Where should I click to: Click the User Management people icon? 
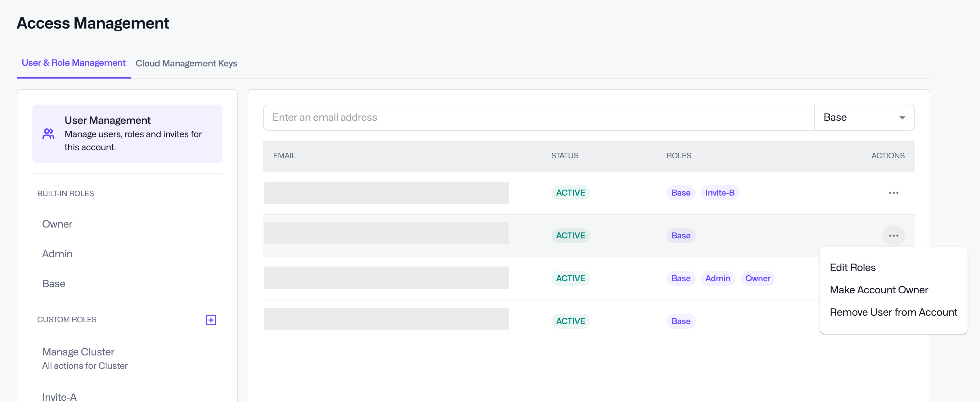(x=48, y=134)
